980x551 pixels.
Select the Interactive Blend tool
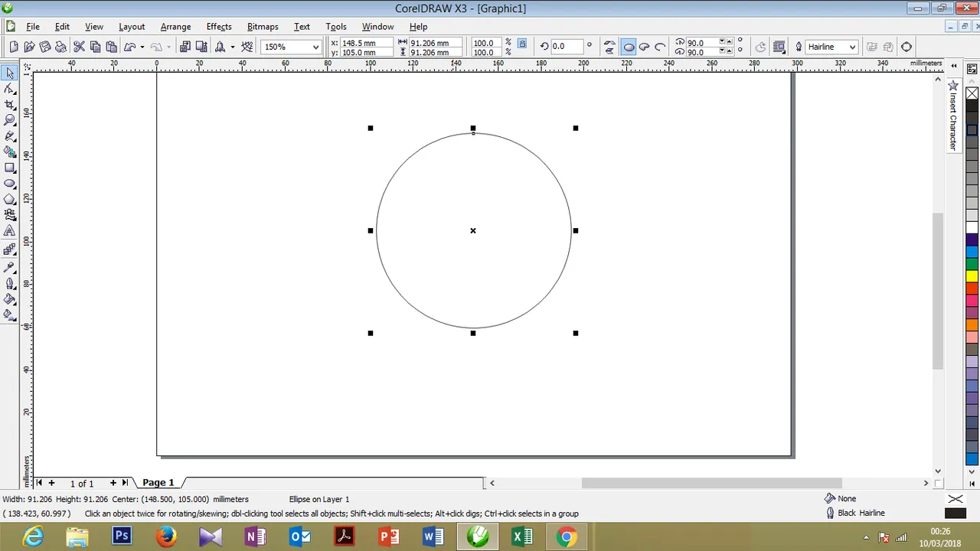(10, 249)
